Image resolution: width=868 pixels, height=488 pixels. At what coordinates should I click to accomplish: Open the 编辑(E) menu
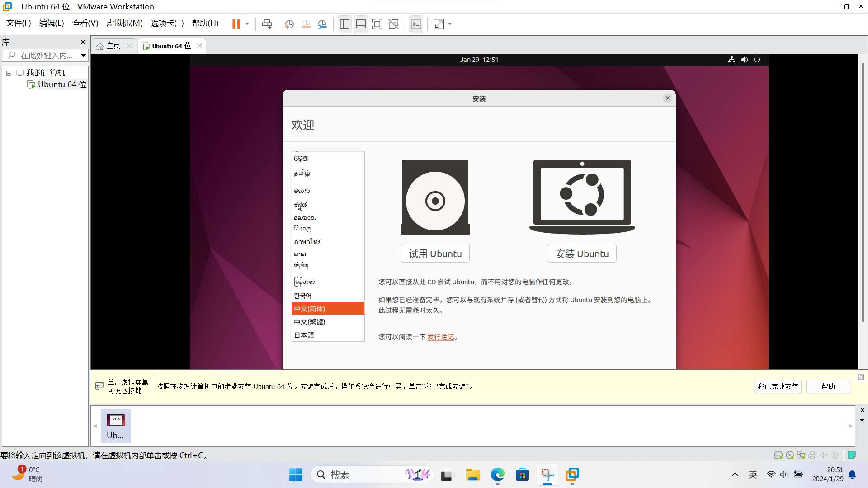click(52, 23)
